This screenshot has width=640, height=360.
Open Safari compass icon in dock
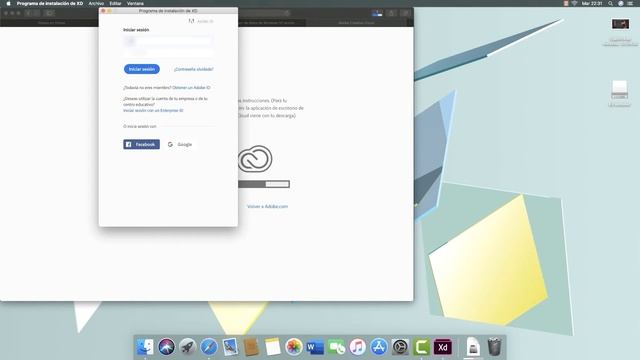pyautogui.click(x=209, y=347)
